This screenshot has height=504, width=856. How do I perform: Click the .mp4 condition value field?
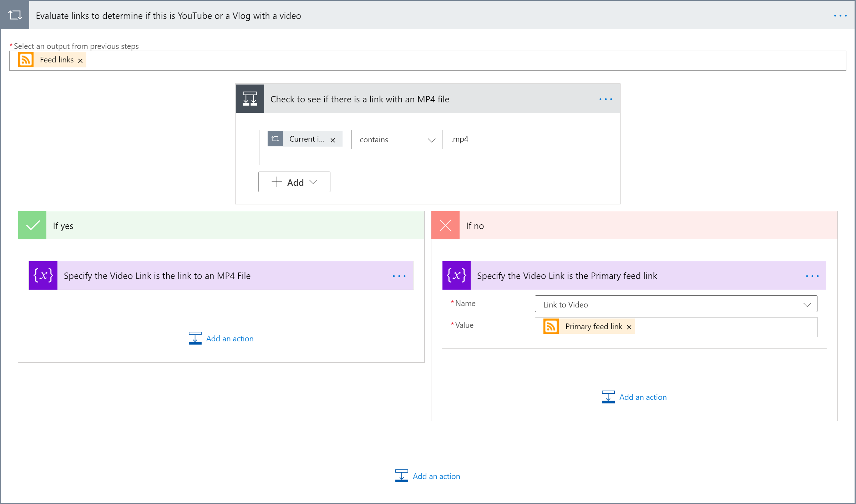point(489,139)
